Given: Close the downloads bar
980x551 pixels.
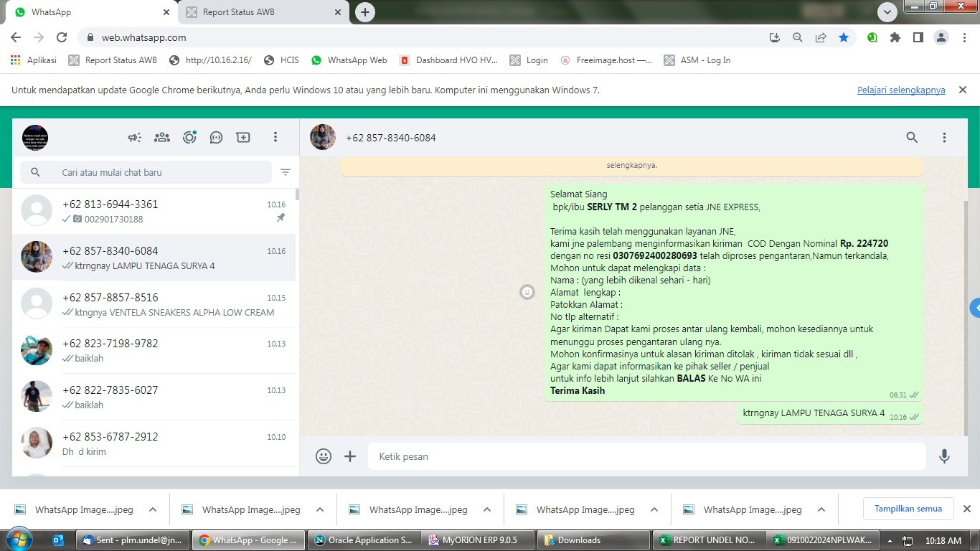Looking at the screenshot, I should pyautogui.click(x=966, y=509).
